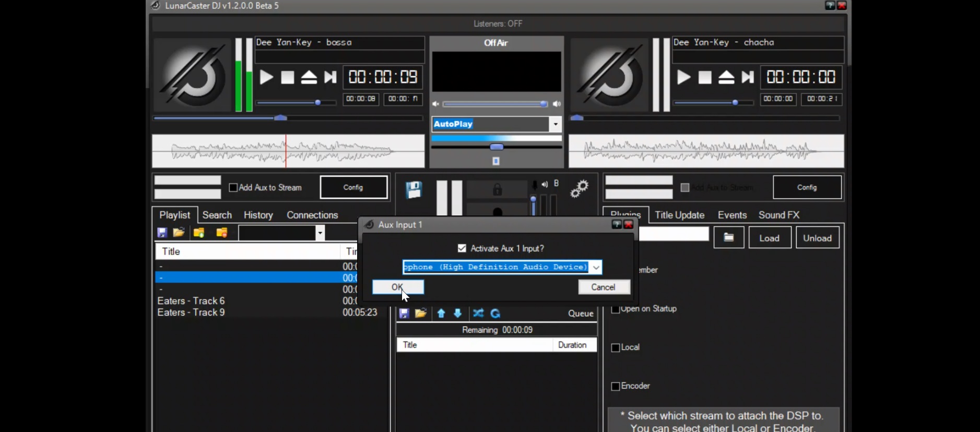Viewport: 980px width, 432px height.
Task: Open the Connections tab
Action: [x=312, y=215]
